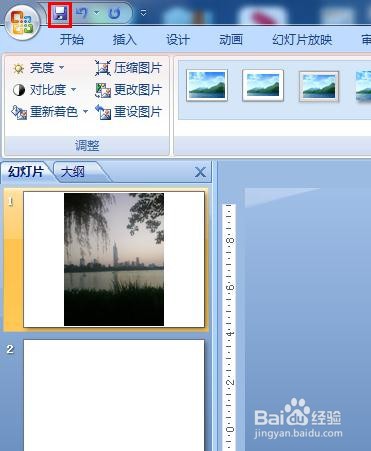Click the 压缩图片 text label
This screenshot has height=451, width=371.
click(138, 68)
